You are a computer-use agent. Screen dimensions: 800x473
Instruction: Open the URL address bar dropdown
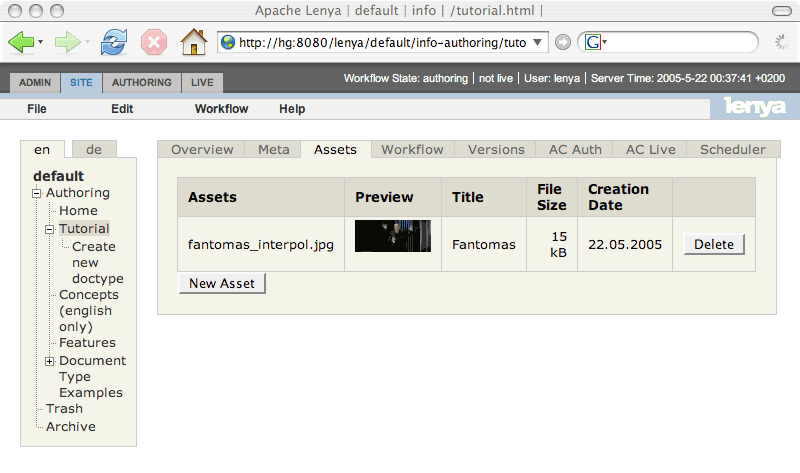(x=539, y=42)
